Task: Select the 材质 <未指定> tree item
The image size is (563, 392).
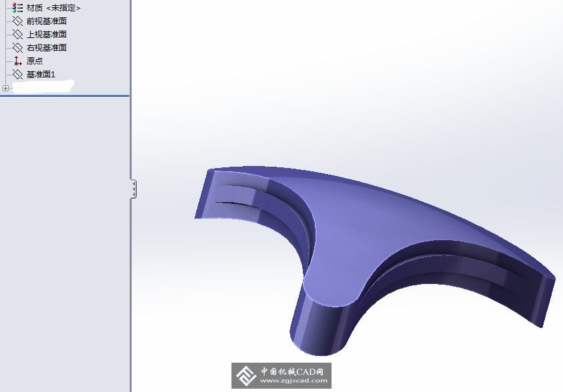Action: [x=53, y=8]
